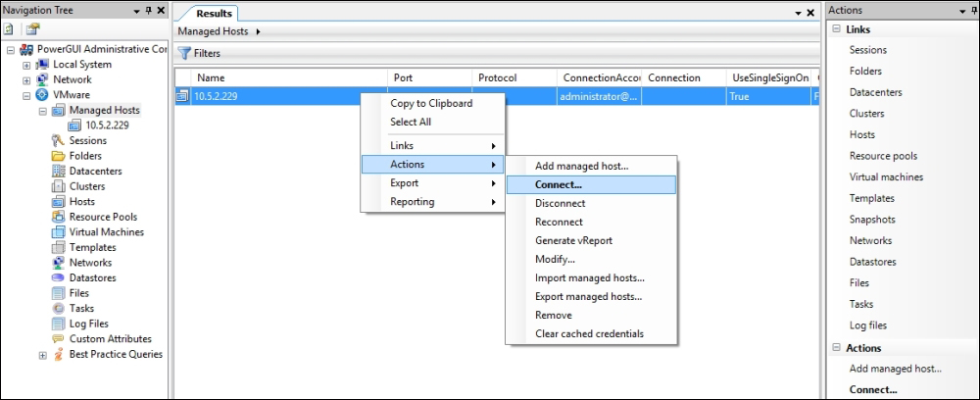This screenshot has height=400, width=980.
Task: Open the Reporting submenu in context menu
Action: tap(432, 202)
